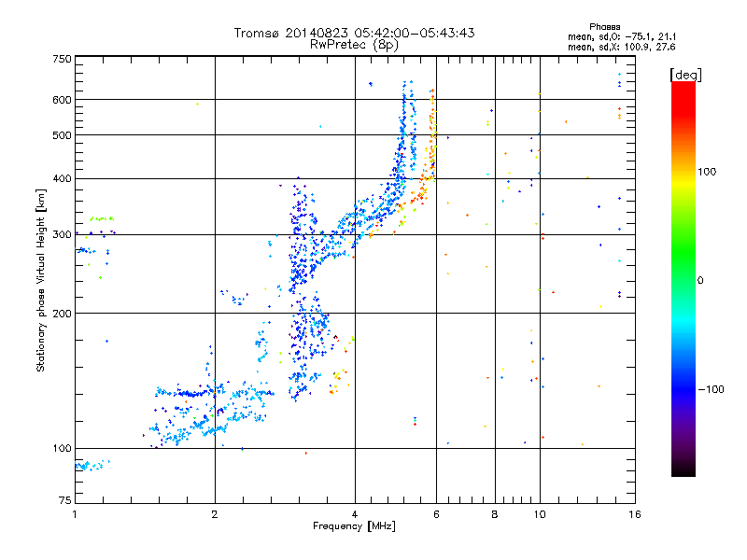
Task: Click the "Phases" heading above statistics
Action: point(604,27)
